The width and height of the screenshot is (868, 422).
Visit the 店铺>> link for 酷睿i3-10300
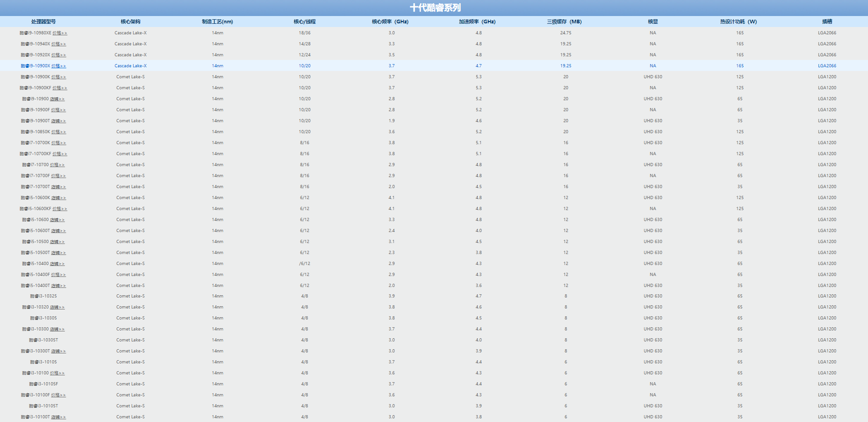tap(57, 329)
